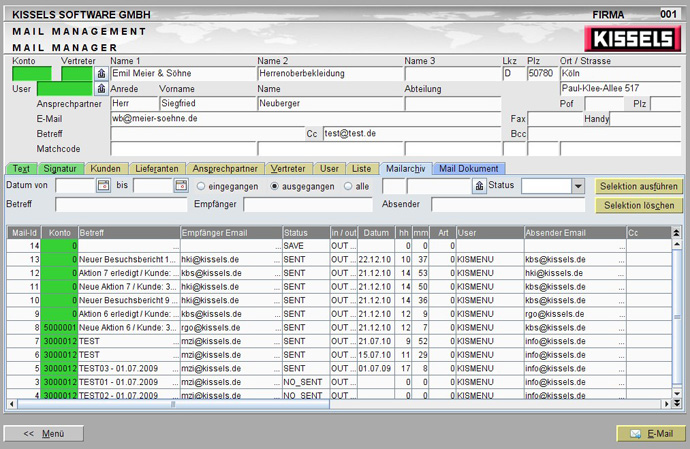690x449 pixels.
Task: Click Selektion ausführen button
Action: (639, 186)
